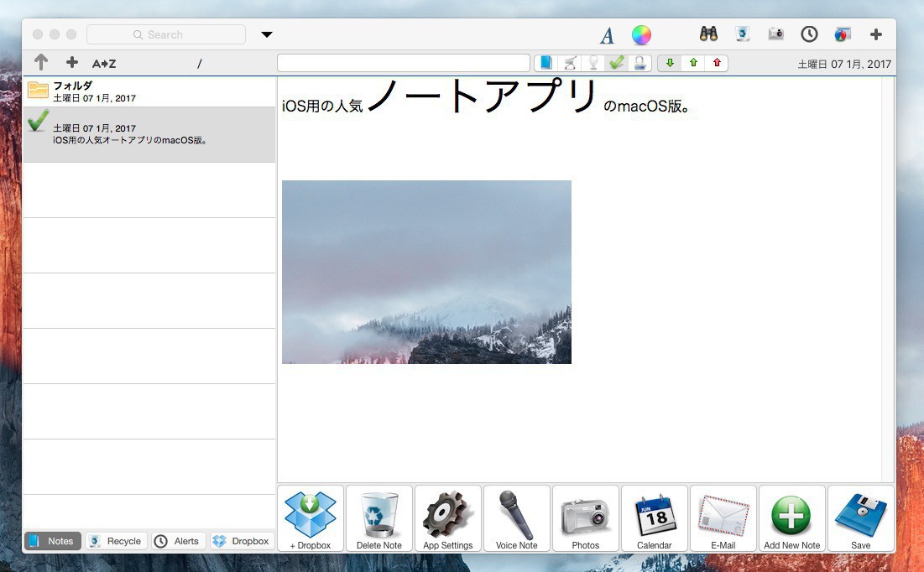Open App Settings gear button

tap(448, 518)
